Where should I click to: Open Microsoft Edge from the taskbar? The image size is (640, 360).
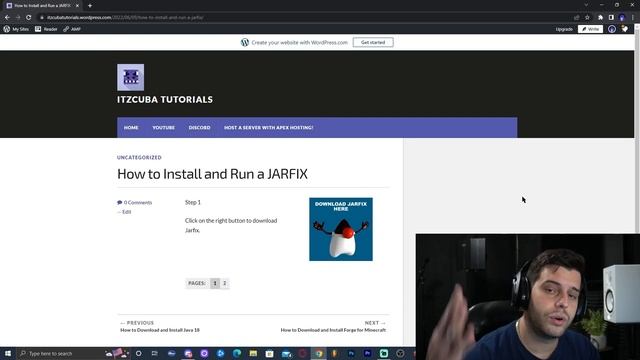click(x=237, y=353)
